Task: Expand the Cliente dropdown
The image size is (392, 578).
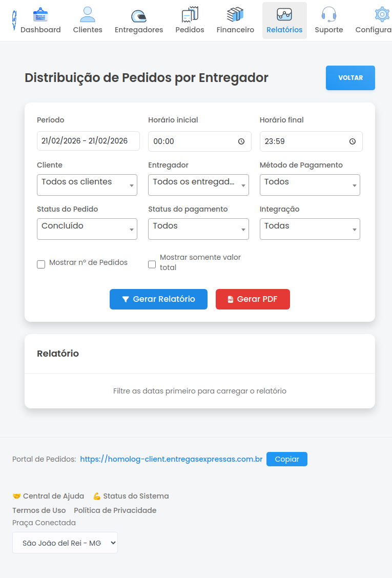Action: (87, 185)
